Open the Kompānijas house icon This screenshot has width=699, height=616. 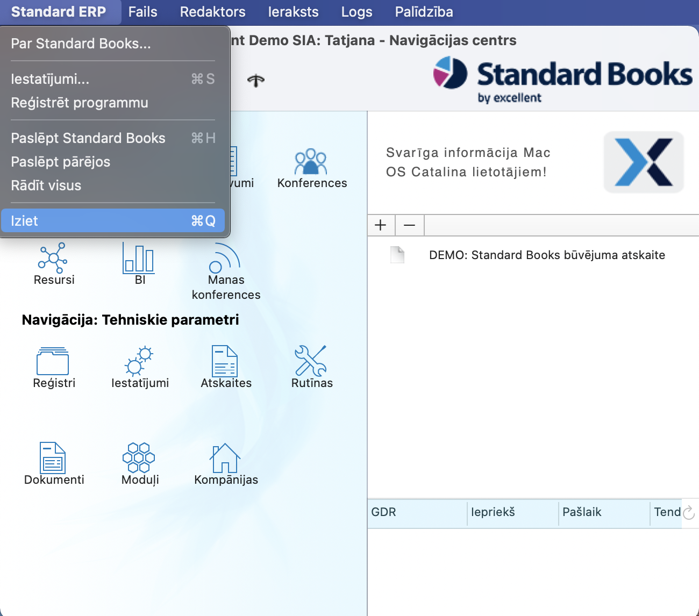click(x=225, y=458)
